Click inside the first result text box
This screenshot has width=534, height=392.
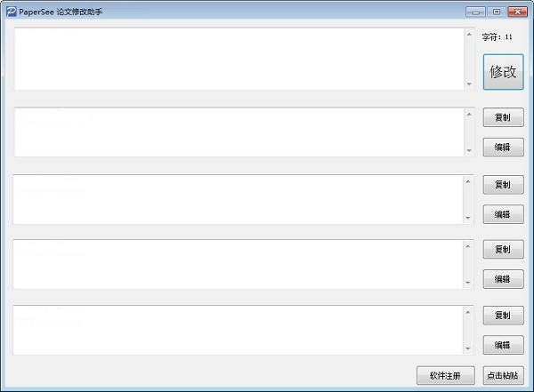pos(239,132)
